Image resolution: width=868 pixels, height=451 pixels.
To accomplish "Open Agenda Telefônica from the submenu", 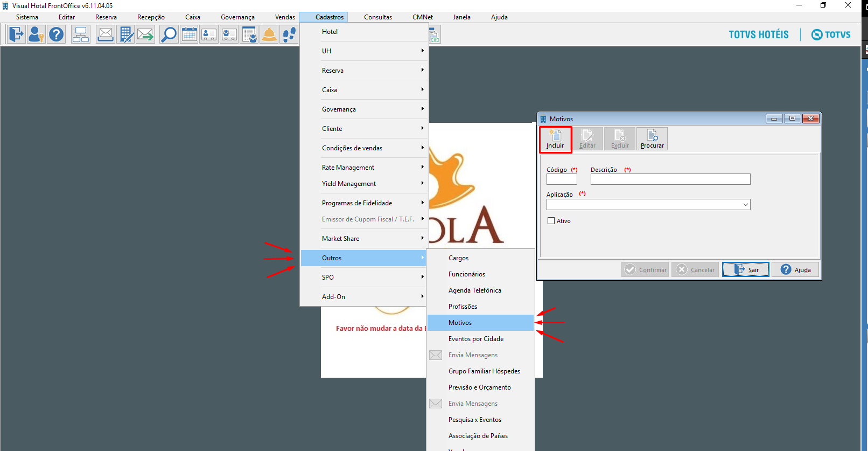I will coord(480,290).
